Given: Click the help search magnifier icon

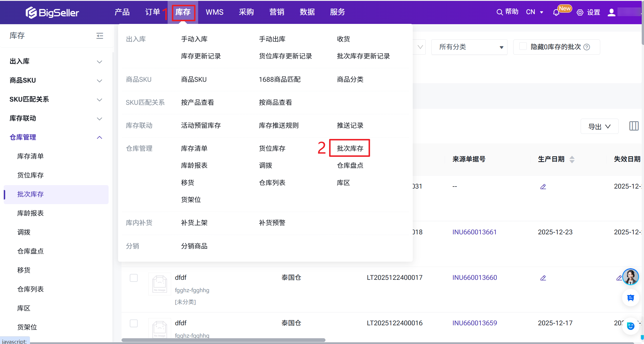Looking at the screenshot, I should click(500, 12).
